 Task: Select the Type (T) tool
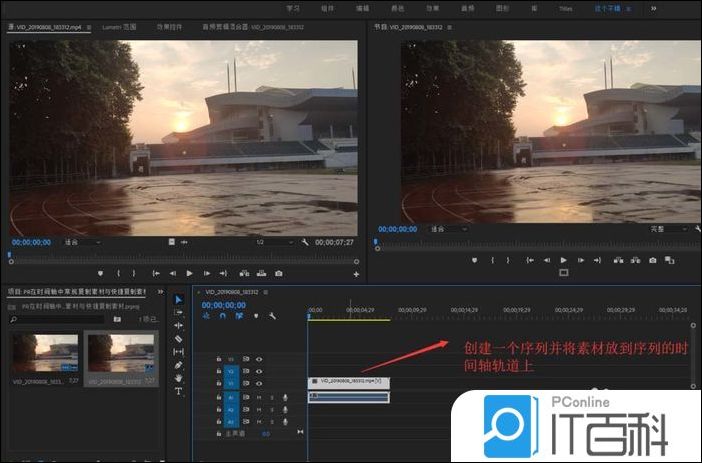coord(178,391)
